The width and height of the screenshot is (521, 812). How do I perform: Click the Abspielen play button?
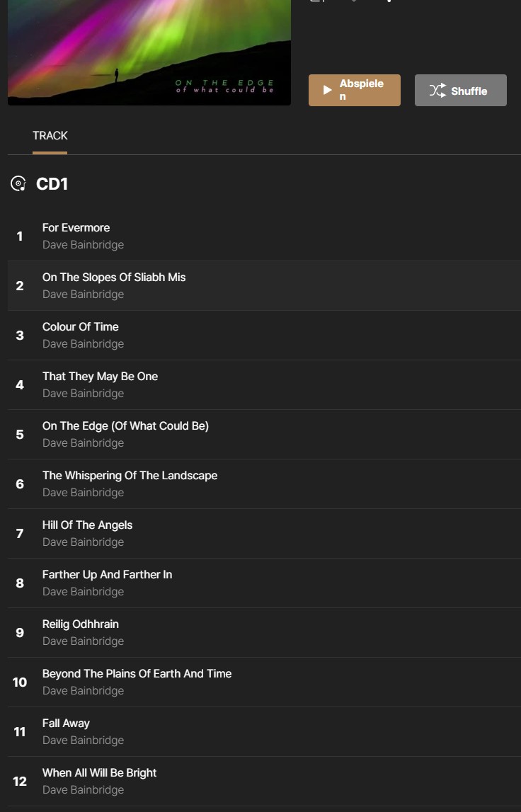pyautogui.click(x=354, y=90)
